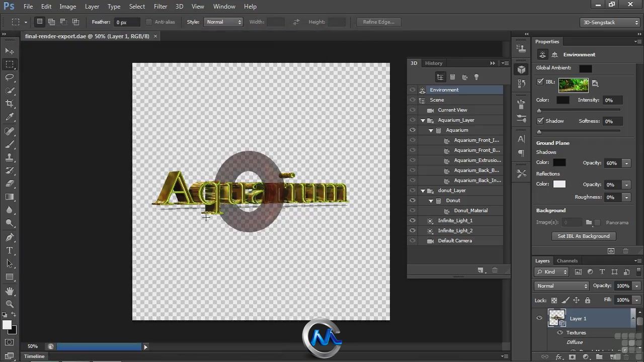This screenshot has height=362, width=644.
Task: Click the Ground Plane Shadows color swatch
Action: [x=559, y=163]
